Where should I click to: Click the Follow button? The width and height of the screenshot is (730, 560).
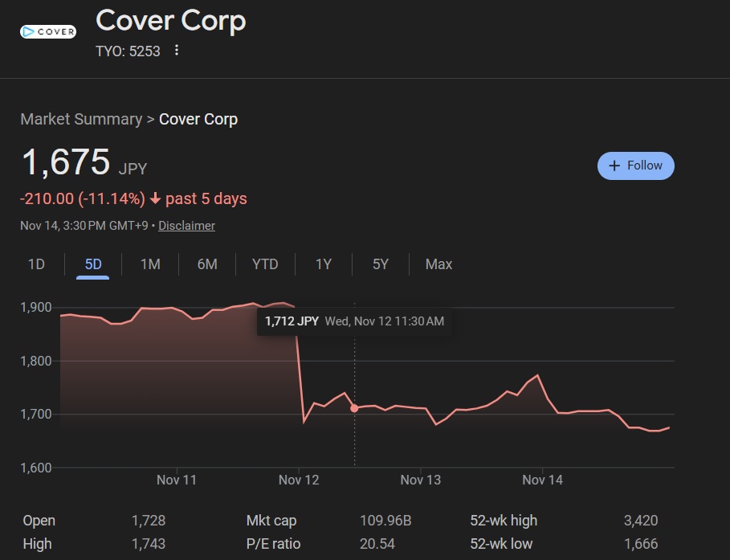click(x=635, y=166)
